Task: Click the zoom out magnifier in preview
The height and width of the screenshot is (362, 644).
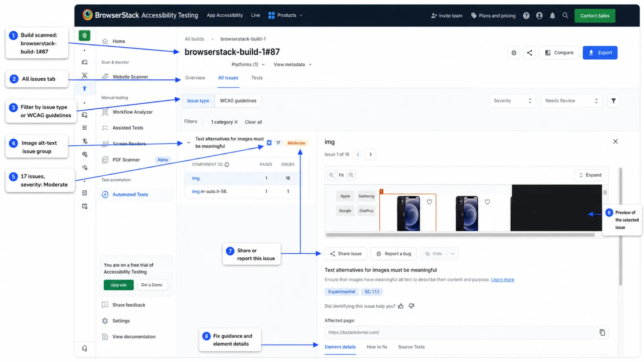Action: [x=331, y=175]
